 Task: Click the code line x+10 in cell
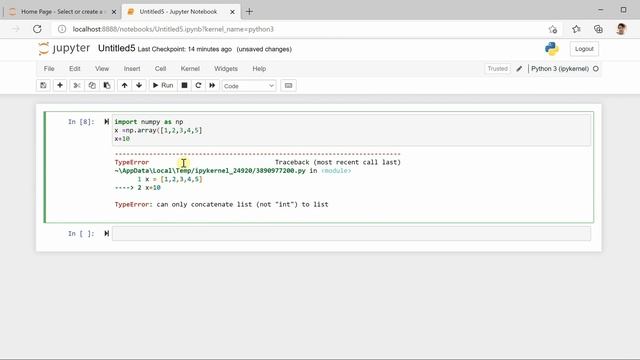point(122,139)
